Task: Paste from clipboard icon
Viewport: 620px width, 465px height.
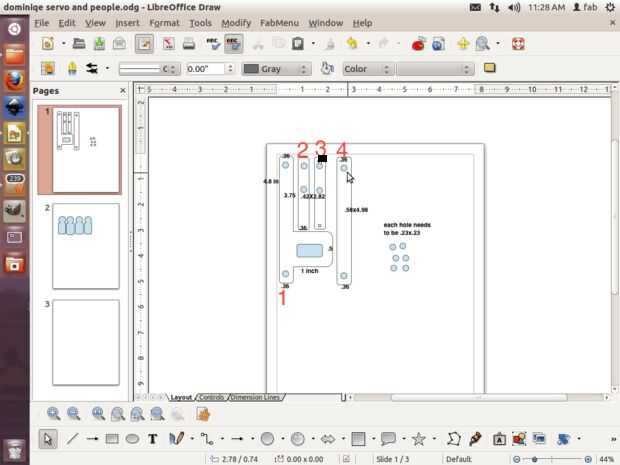Action: point(298,43)
